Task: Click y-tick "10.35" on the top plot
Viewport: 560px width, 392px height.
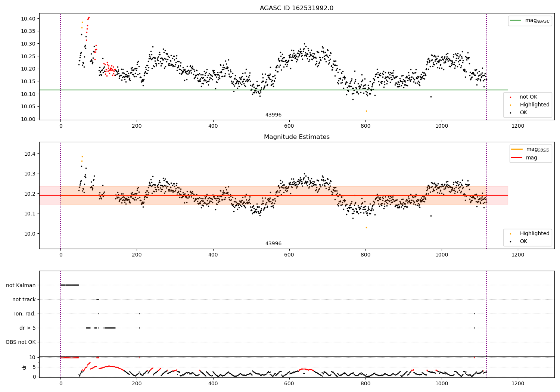Action: click(x=28, y=31)
